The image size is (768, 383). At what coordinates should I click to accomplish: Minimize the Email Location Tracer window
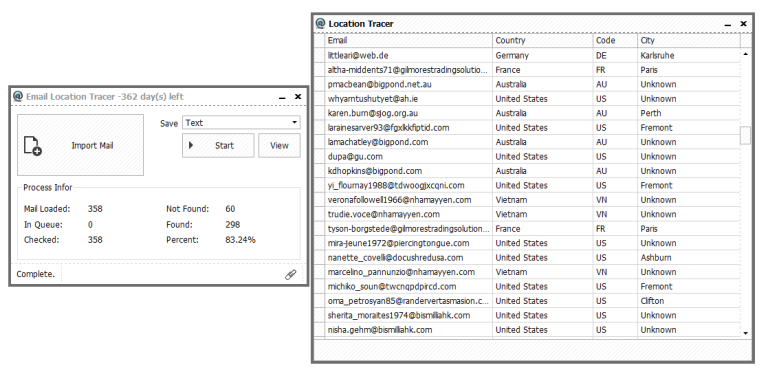click(282, 97)
